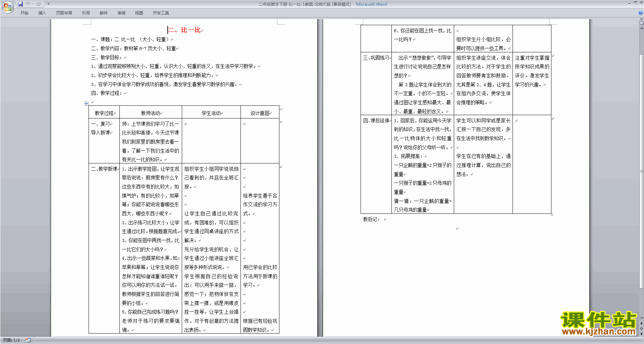Viewport: 644px width, 344px height.
Task: Click the red title 二、比一比
Action: tap(184, 30)
